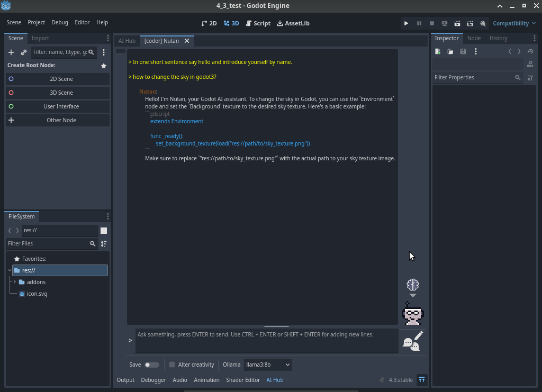Open the Compatibility renderer dropdown
This screenshot has width=542, height=392.
514,23
